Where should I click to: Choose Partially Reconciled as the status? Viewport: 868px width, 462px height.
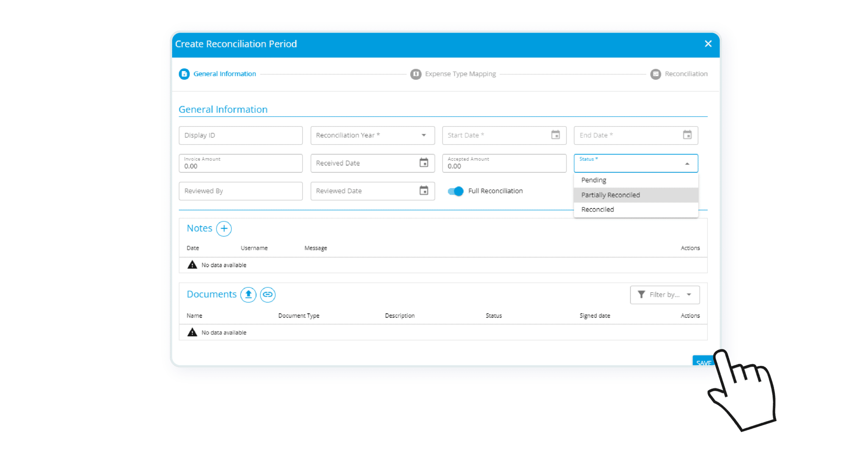(x=610, y=195)
